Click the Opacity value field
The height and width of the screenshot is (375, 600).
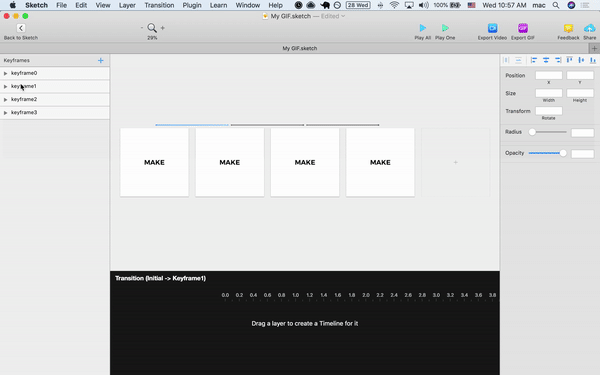(x=582, y=154)
